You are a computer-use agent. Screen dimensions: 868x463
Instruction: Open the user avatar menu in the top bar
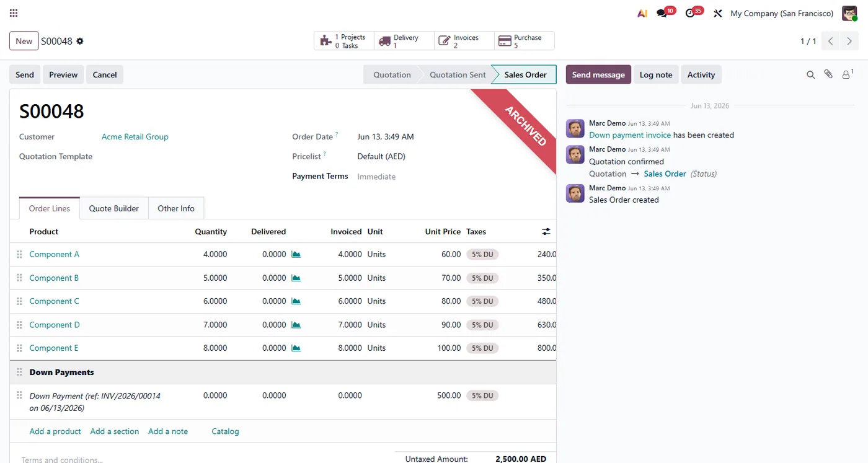[x=849, y=13]
